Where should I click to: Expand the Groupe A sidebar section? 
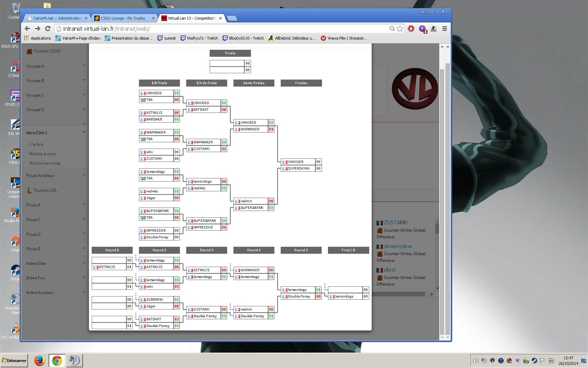coord(56,66)
